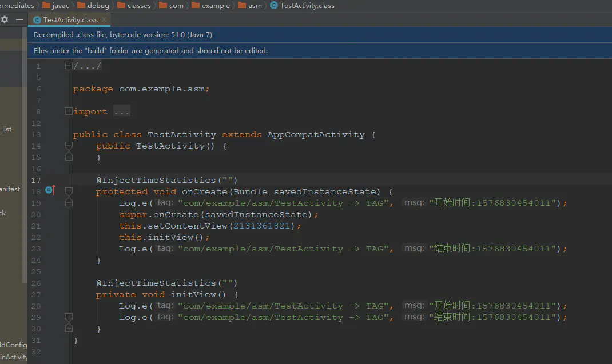Select the TestActivity.class editor tab

click(70, 19)
